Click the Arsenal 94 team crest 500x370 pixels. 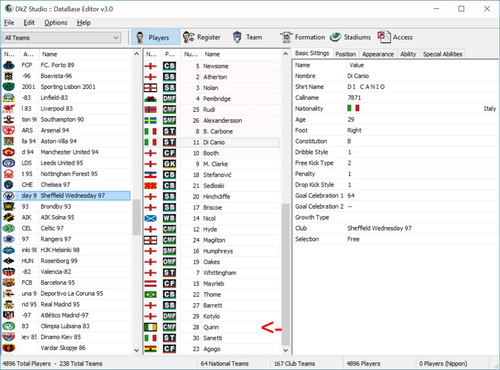(9, 130)
